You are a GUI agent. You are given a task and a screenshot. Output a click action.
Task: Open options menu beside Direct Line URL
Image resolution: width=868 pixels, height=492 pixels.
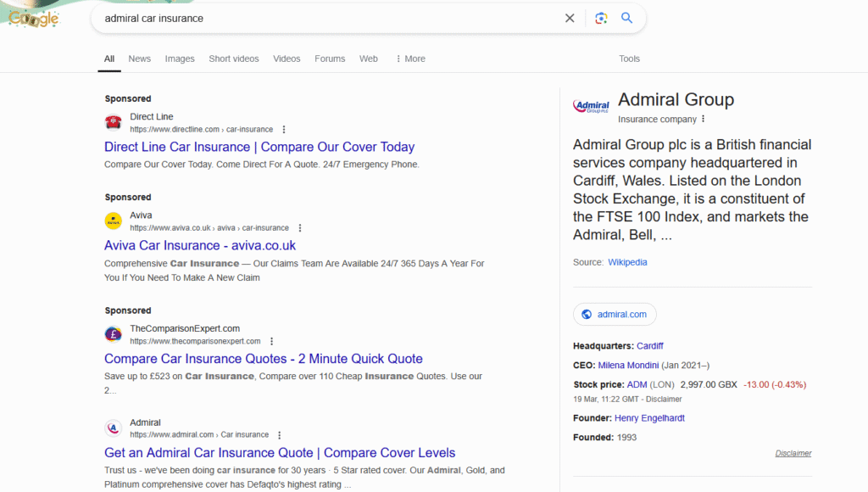284,130
